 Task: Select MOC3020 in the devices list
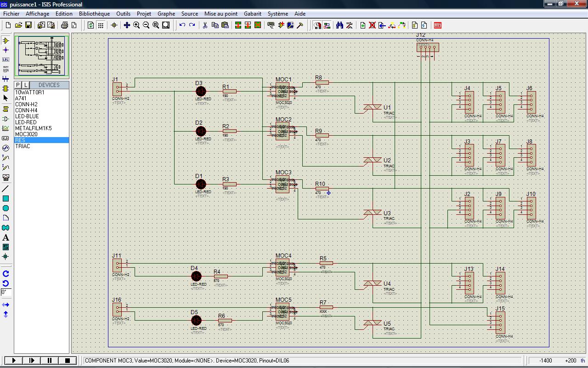(26, 134)
